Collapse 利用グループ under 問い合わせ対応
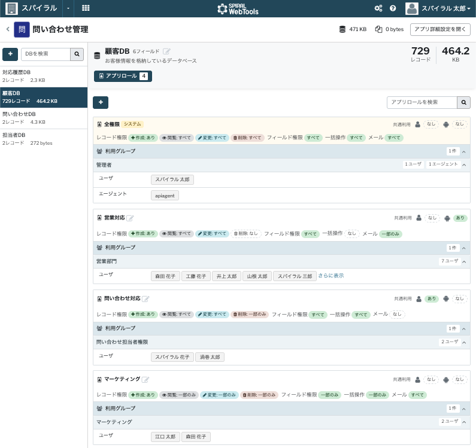The width and height of the screenshot is (476, 448). [x=464, y=329]
